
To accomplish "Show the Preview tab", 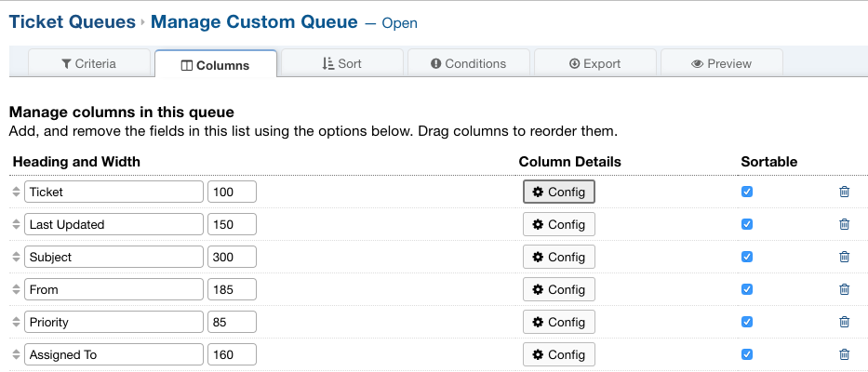I will click(722, 63).
